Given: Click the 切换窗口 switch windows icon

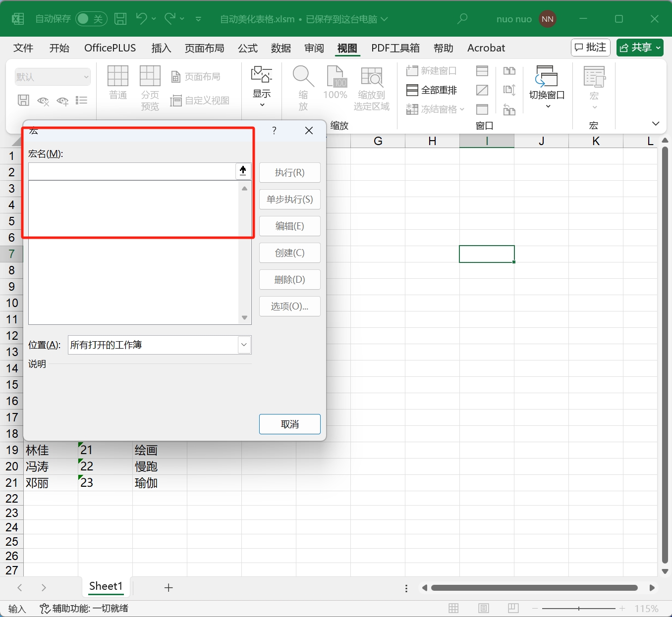Looking at the screenshot, I should click(x=547, y=77).
